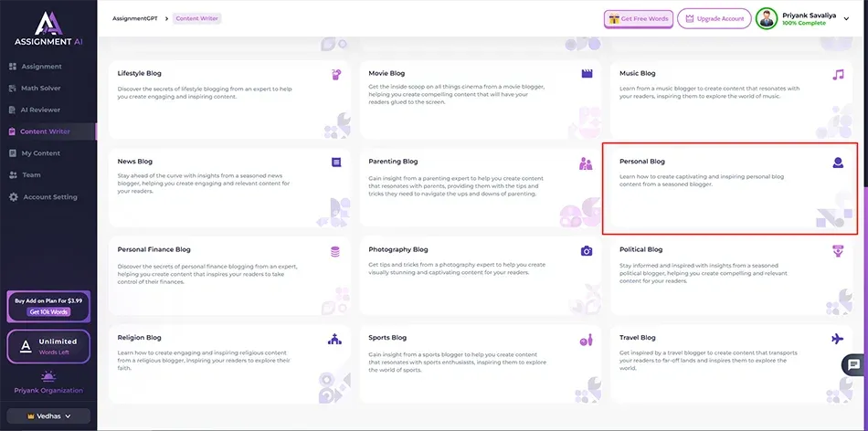Go to AI Reviewer in sidebar
Viewport: 868px width, 431px height.
(40, 110)
